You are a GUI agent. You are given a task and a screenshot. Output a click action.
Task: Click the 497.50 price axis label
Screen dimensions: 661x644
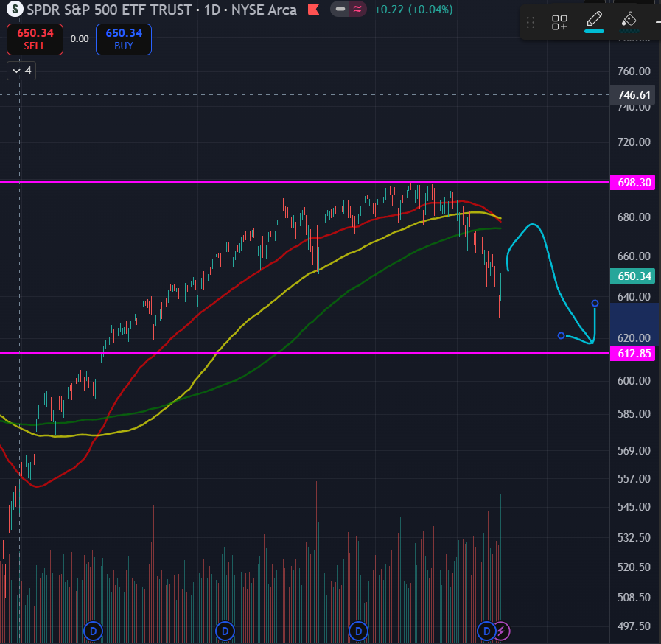(x=634, y=626)
